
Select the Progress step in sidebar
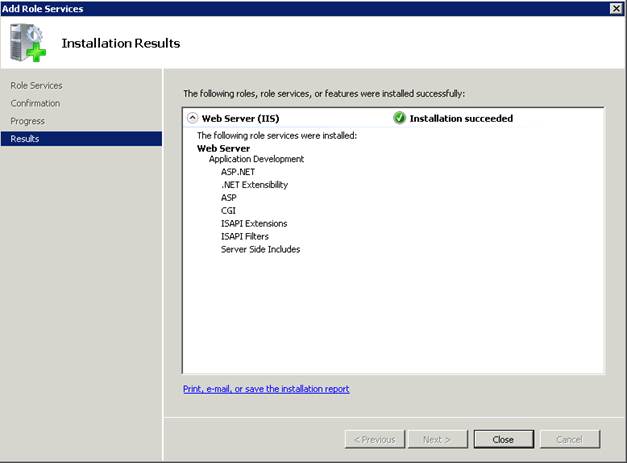point(28,121)
